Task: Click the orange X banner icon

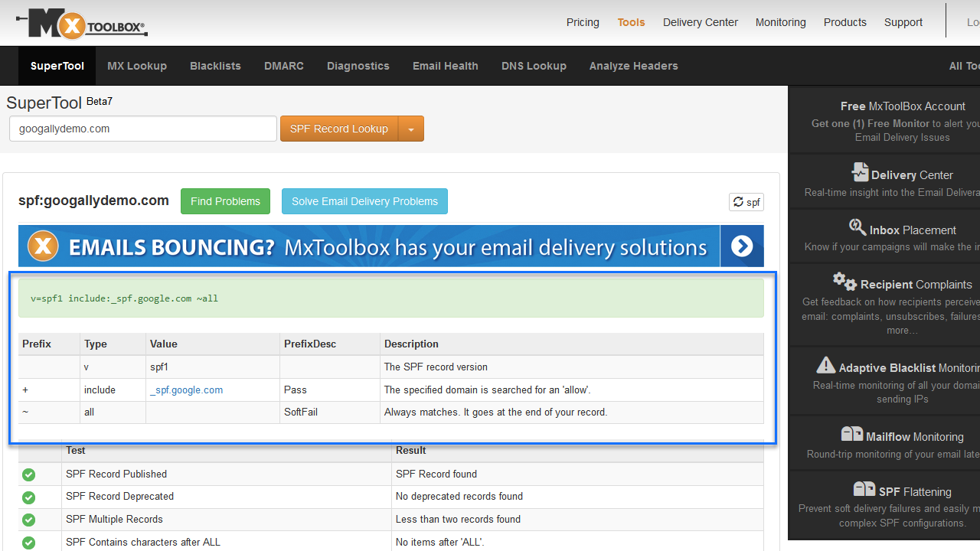Action: 44,246
